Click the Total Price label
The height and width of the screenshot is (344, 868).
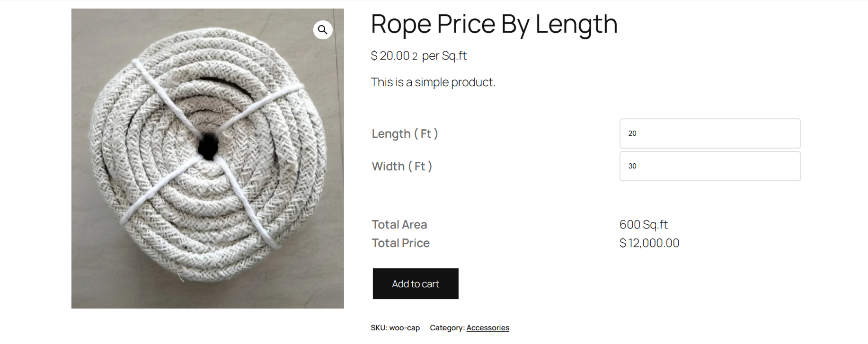coord(400,243)
